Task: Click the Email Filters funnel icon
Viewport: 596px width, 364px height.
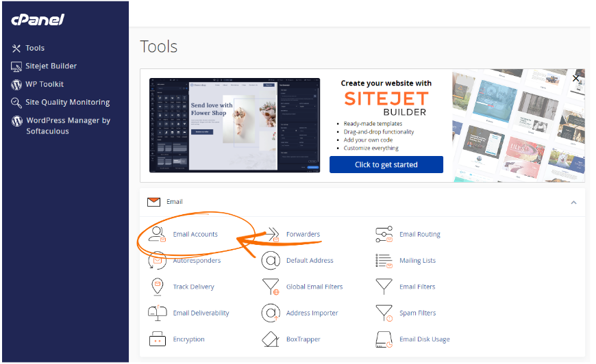Action: tap(384, 287)
